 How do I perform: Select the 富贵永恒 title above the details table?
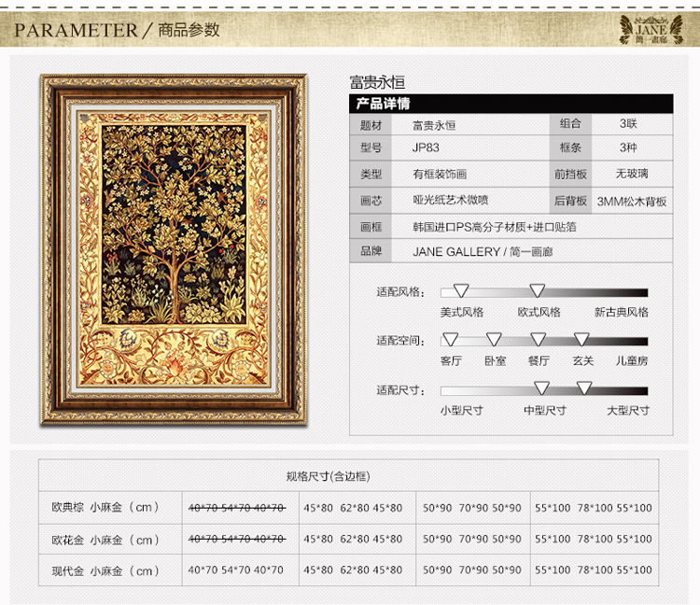point(377,82)
